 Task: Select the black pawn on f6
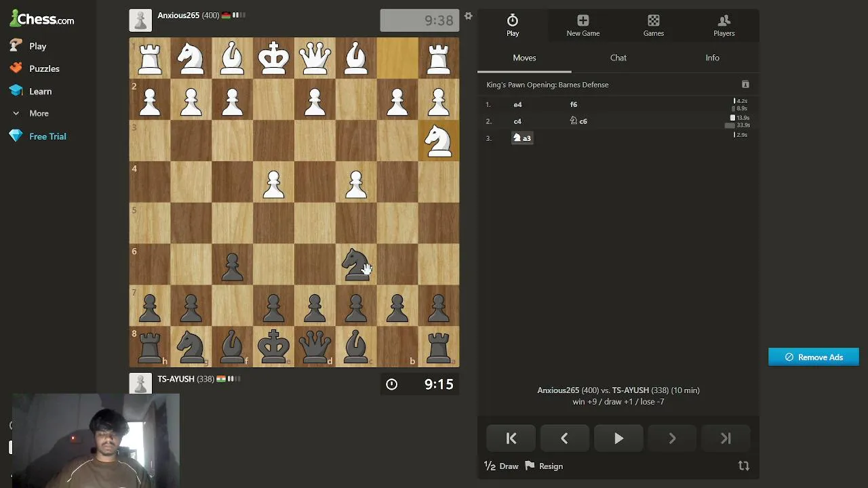coord(232,264)
